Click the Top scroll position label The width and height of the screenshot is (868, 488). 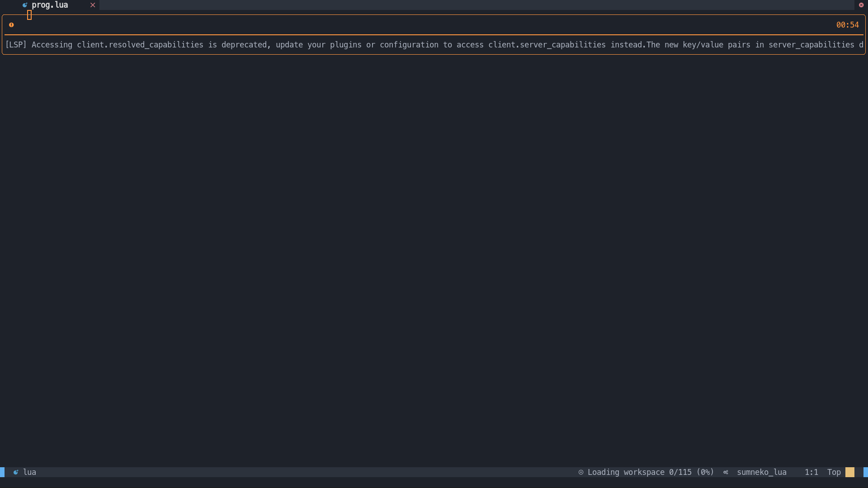pos(834,472)
